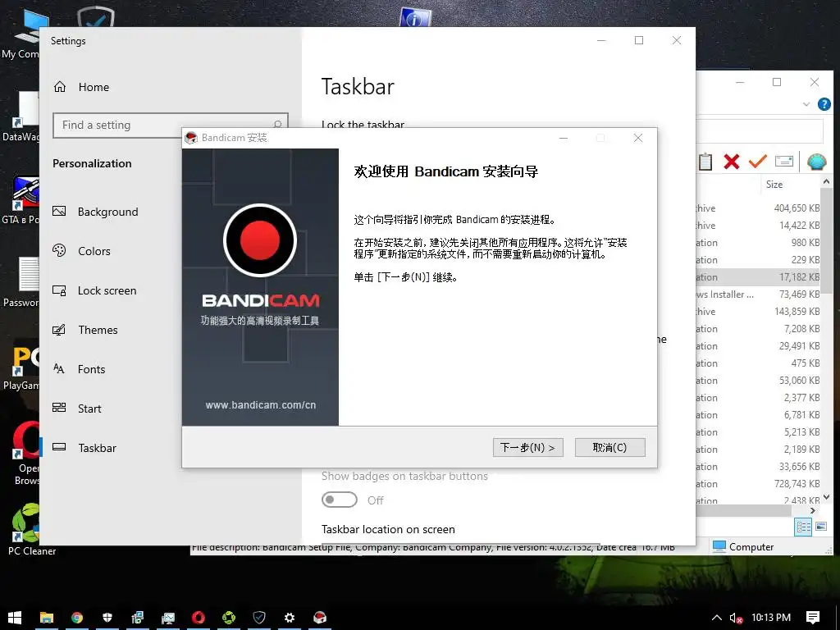The height and width of the screenshot is (630, 840).
Task: Open PlayGame desktop shortcut
Action: pyautogui.click(x=21, y=367)
